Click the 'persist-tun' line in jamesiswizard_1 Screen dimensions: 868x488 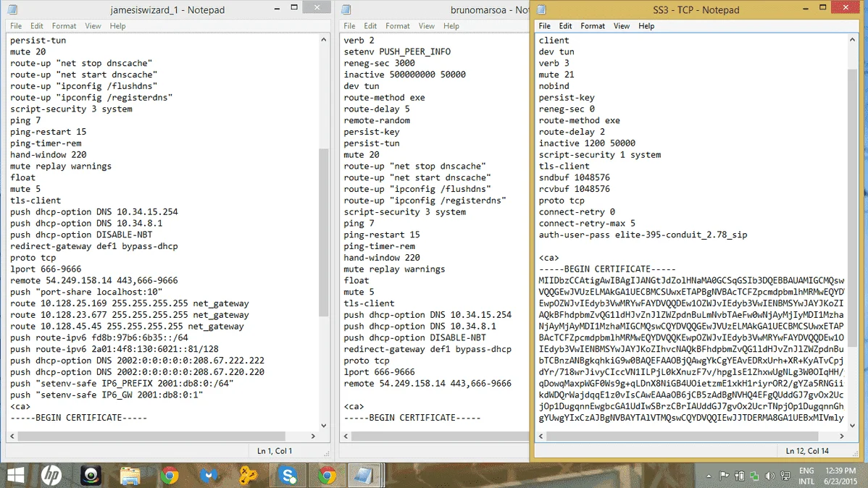coord(38,40)
